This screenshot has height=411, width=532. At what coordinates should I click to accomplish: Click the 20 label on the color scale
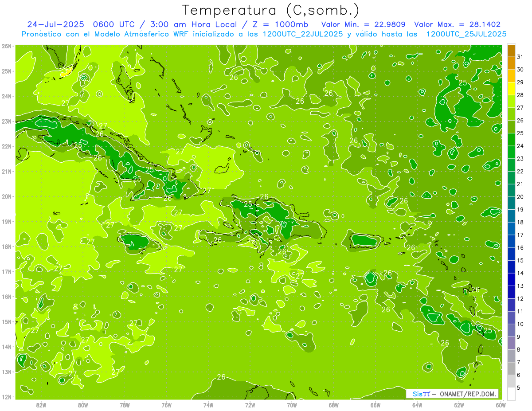tap(520, 197)
